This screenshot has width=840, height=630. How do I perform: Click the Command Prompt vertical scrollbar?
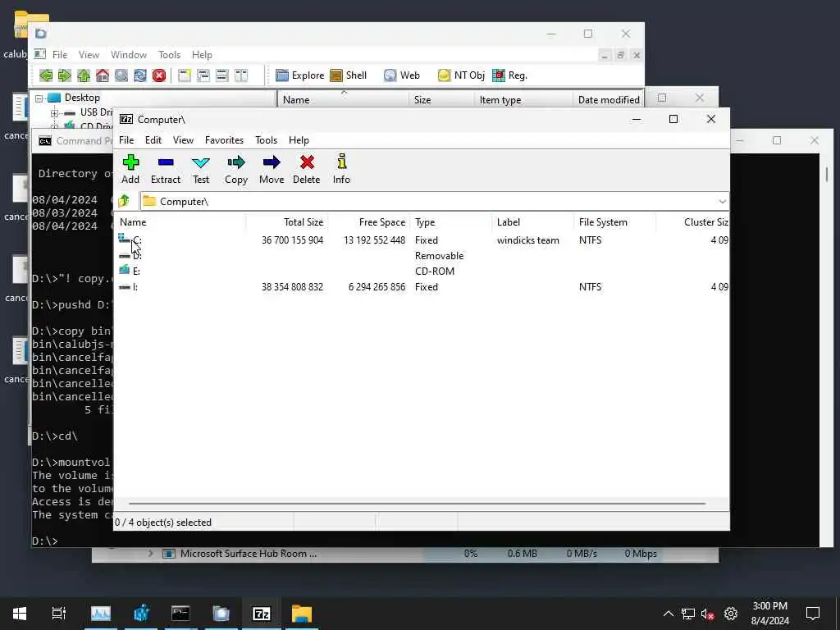pos(827,174)
